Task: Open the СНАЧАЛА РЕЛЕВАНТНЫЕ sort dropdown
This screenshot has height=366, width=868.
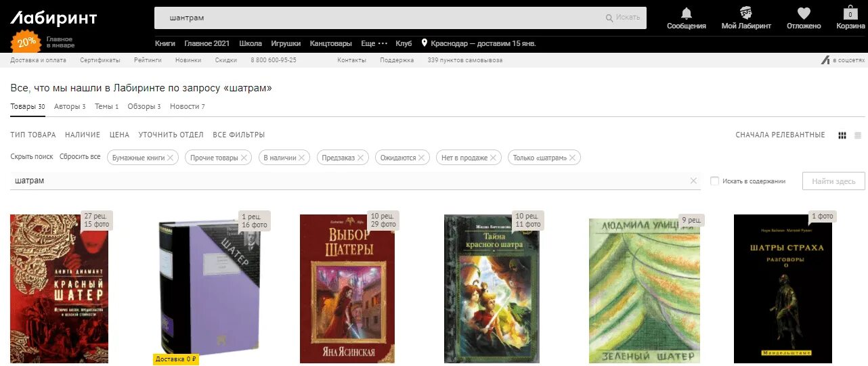Action: click(x=780, y=135)
